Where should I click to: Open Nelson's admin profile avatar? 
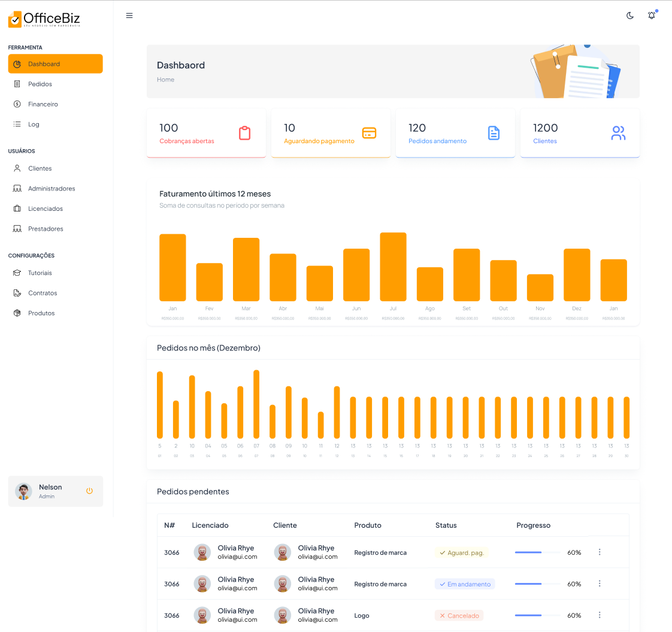point(24,491)
